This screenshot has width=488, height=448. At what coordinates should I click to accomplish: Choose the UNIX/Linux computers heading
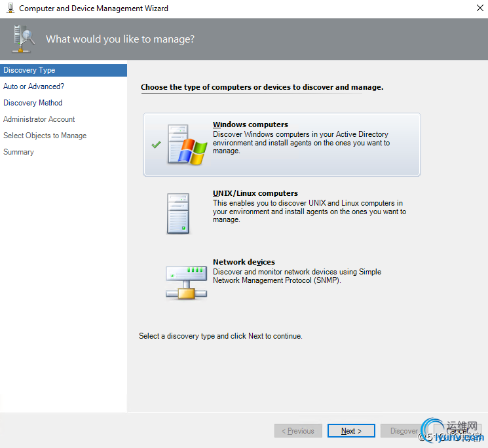[x=255, y=193]
